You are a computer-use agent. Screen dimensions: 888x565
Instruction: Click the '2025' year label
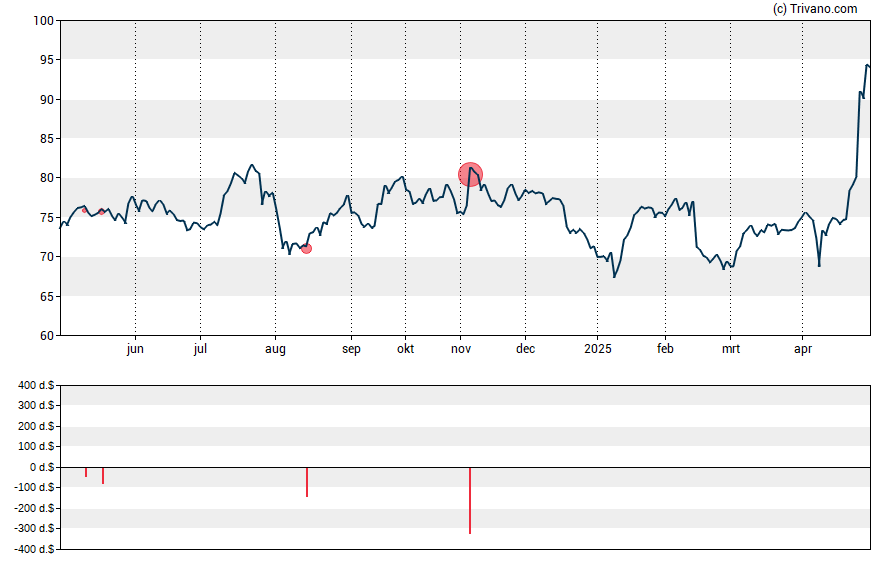click(x=598, y=349)
